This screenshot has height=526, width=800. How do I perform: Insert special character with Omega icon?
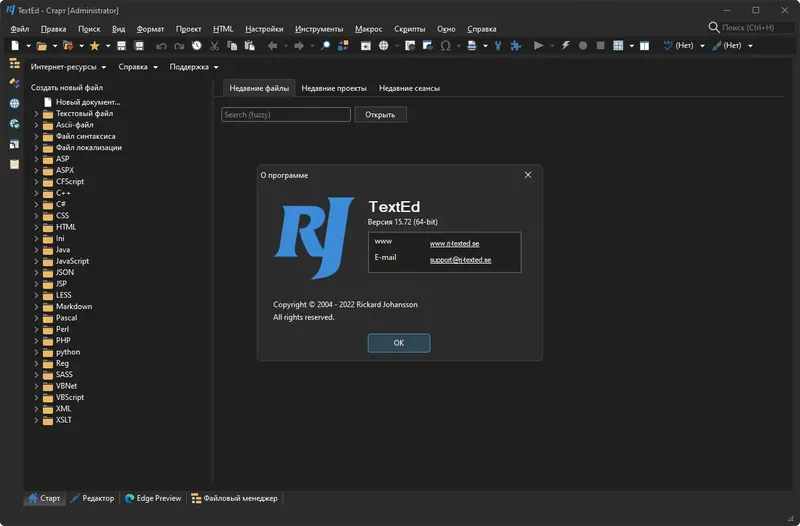point(445,46)
